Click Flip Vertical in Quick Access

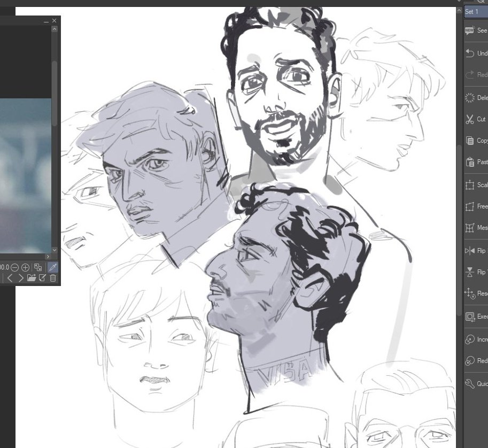pos(476,272)
